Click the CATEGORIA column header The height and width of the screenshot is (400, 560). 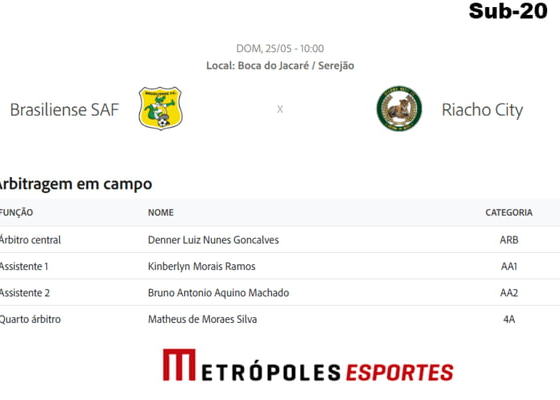pyautogui.click(x=509, y=212)
